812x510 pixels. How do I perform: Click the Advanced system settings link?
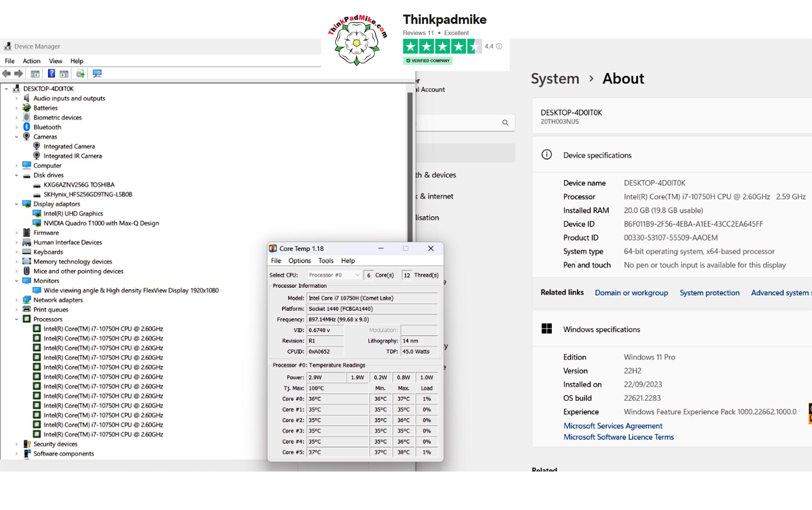coord(781,292)
